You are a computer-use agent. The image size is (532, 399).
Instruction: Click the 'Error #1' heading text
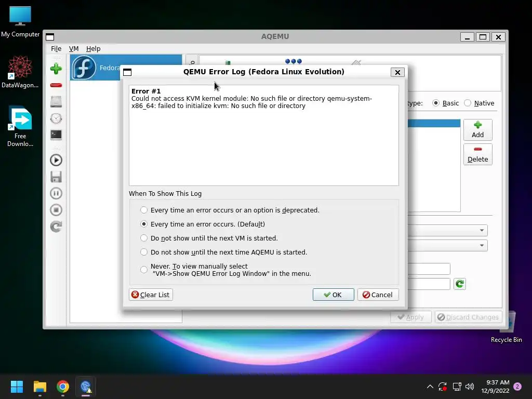(146, 91)
